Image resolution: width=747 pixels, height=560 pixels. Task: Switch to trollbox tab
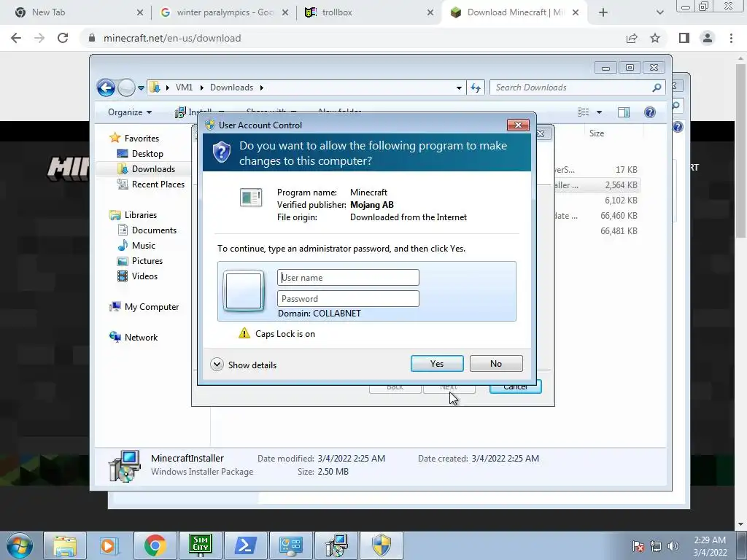pos(369,12)
